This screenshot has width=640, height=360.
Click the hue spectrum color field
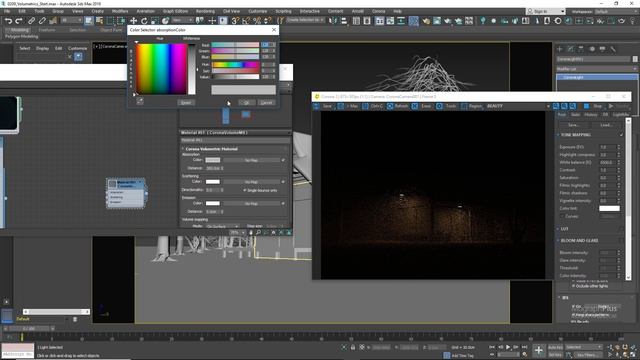(162, 69)
